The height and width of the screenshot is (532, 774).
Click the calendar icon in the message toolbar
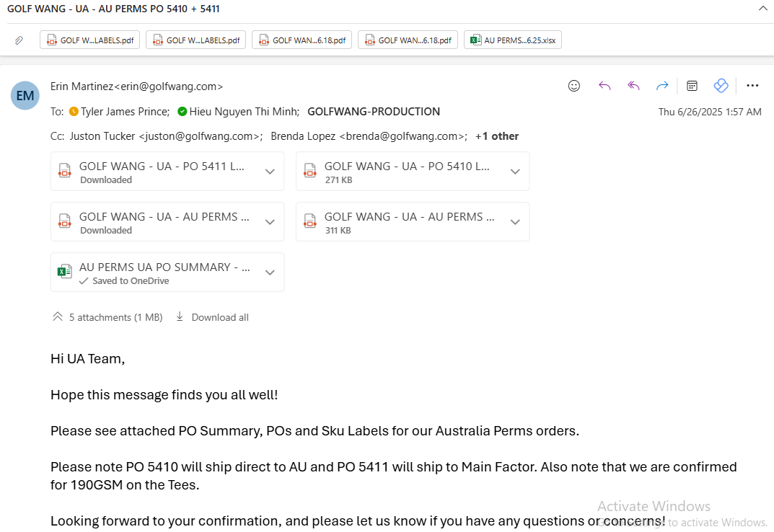[692, 86]
